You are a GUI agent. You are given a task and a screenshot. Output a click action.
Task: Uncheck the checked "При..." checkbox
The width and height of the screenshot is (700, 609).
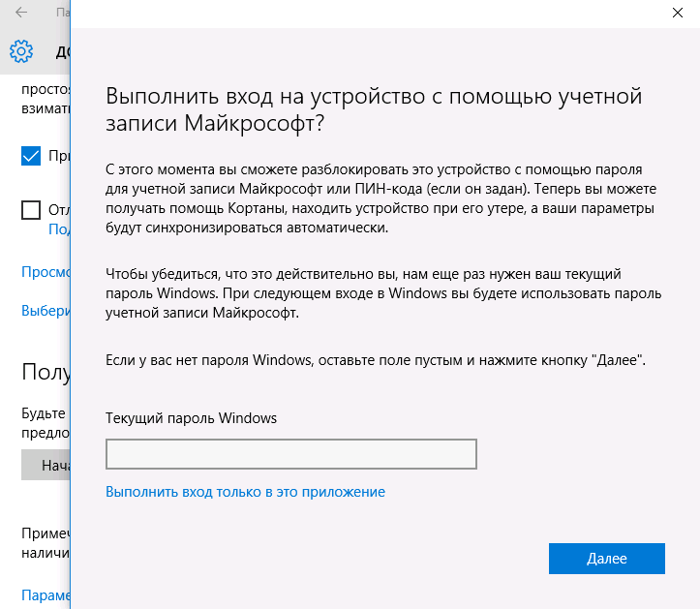[31, 156]
